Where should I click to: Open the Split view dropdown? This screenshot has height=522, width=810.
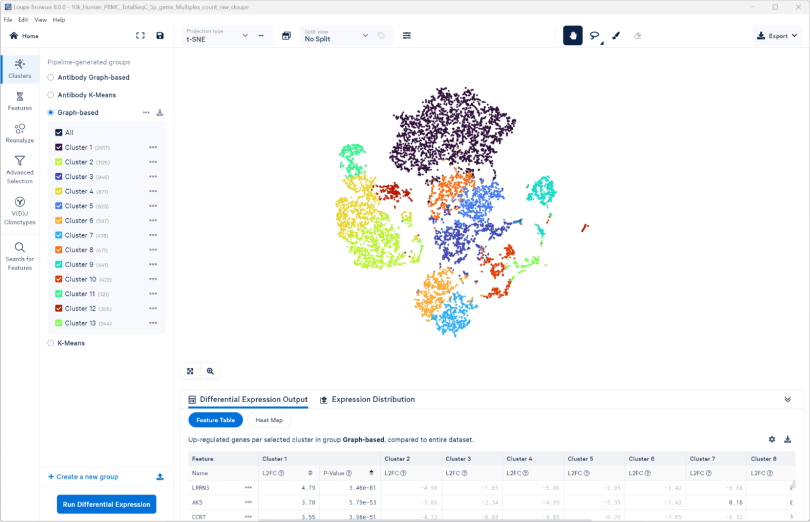point(334,36)
